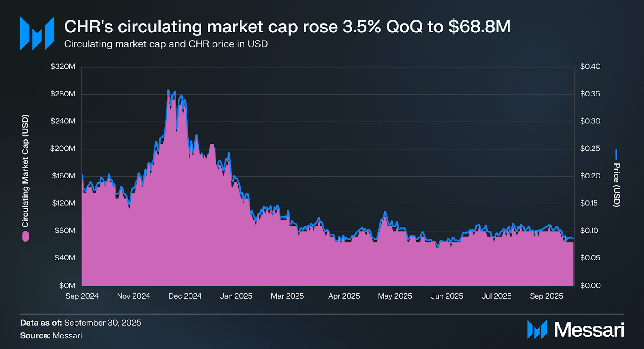Screen dimensions: 644x349
Task: Click the $320M left axis label
Action: 63,66
